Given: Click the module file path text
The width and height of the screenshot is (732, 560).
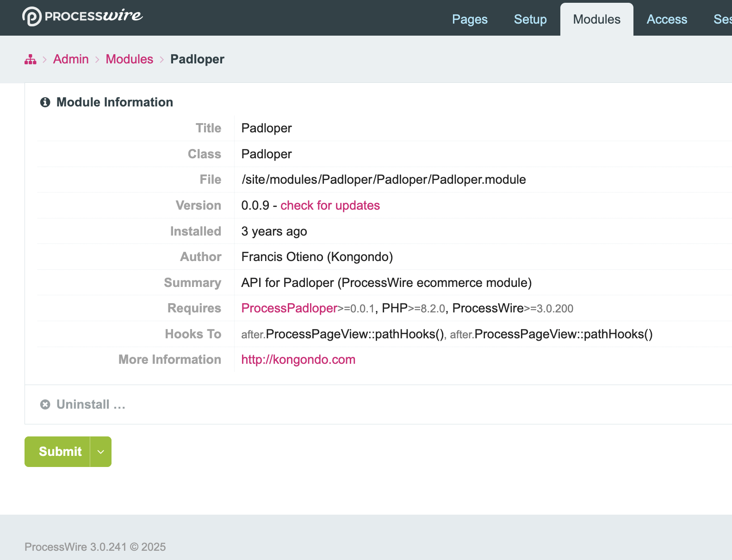Looking at the screenshot, I should tap(384, 180).
